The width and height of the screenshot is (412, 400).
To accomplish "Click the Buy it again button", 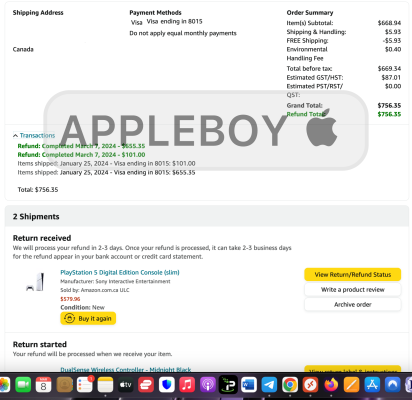I will [88, 318].
